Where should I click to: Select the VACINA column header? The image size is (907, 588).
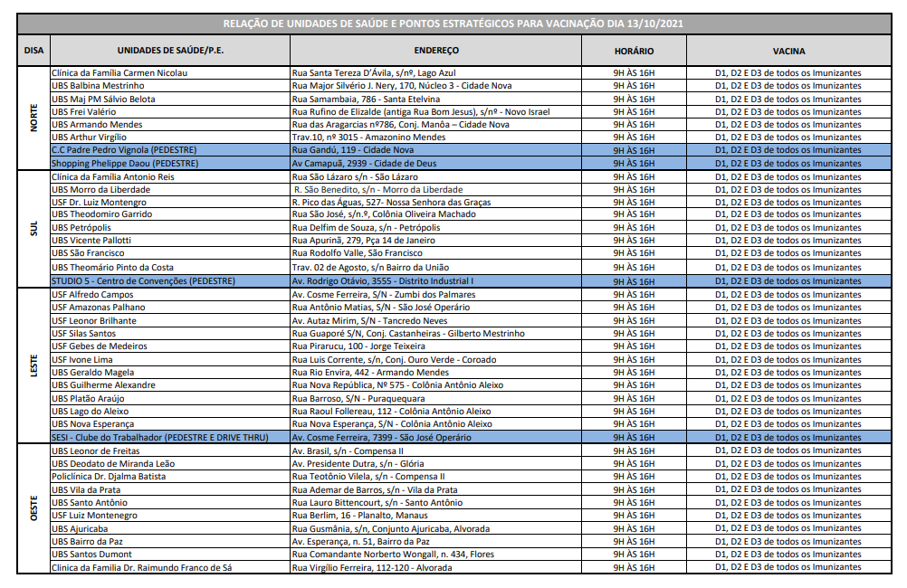pyautogui.click(x=788, y=52)
